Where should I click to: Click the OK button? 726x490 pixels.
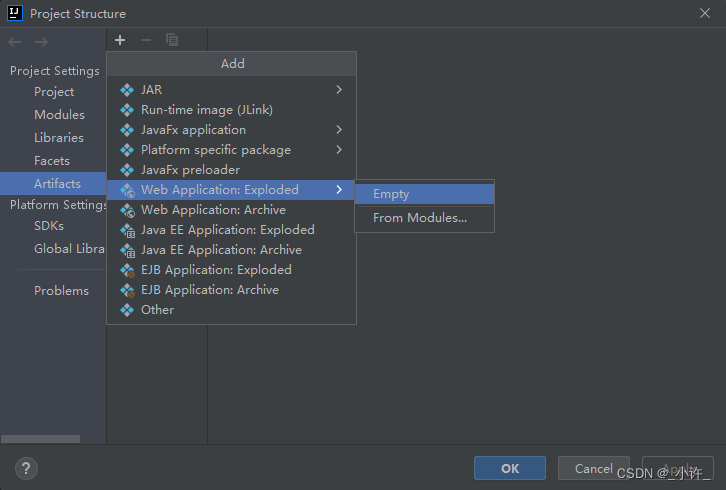click(510, 468)
